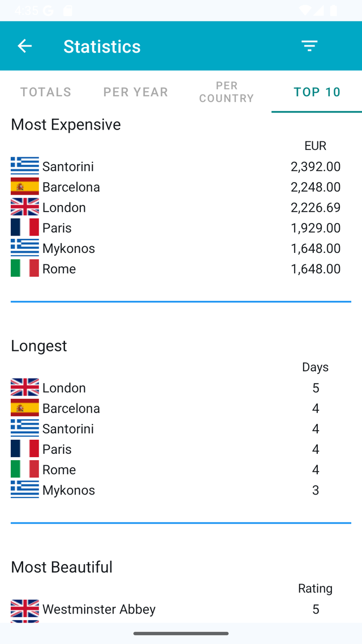
Task: Click the EUR column header
Action: (x=315, y=145)
